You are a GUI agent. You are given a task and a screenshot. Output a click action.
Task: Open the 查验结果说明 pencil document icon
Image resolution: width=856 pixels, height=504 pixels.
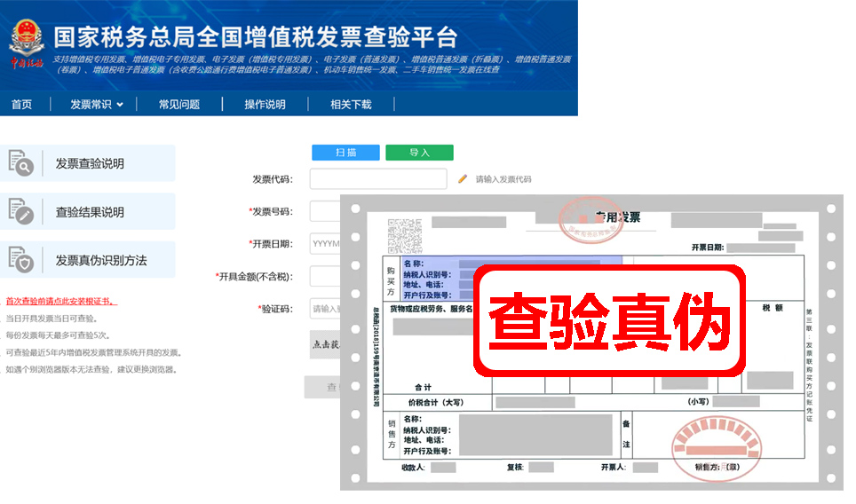pos(20,212)
